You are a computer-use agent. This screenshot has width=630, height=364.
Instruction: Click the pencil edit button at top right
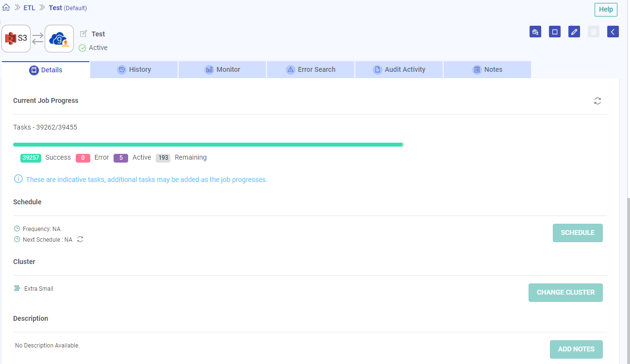click(x=574, y=32)
